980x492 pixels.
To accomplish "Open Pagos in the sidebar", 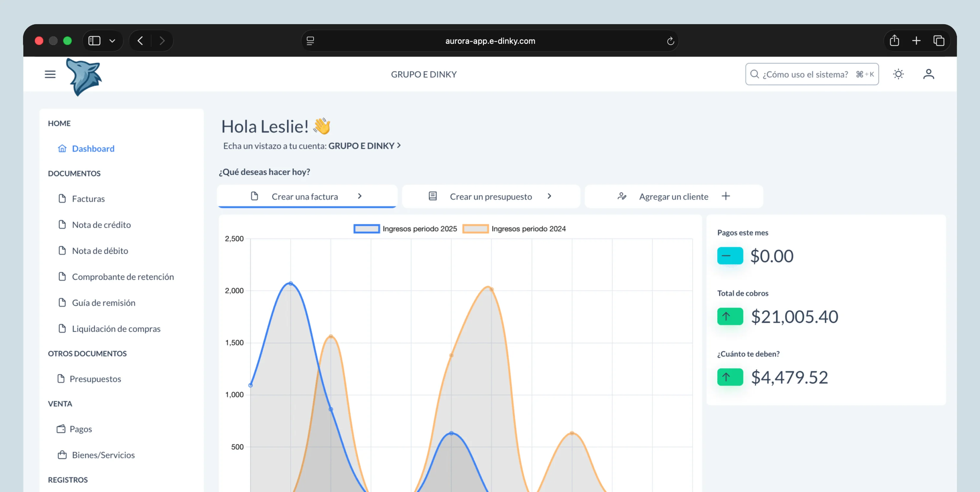I will 81,429.
